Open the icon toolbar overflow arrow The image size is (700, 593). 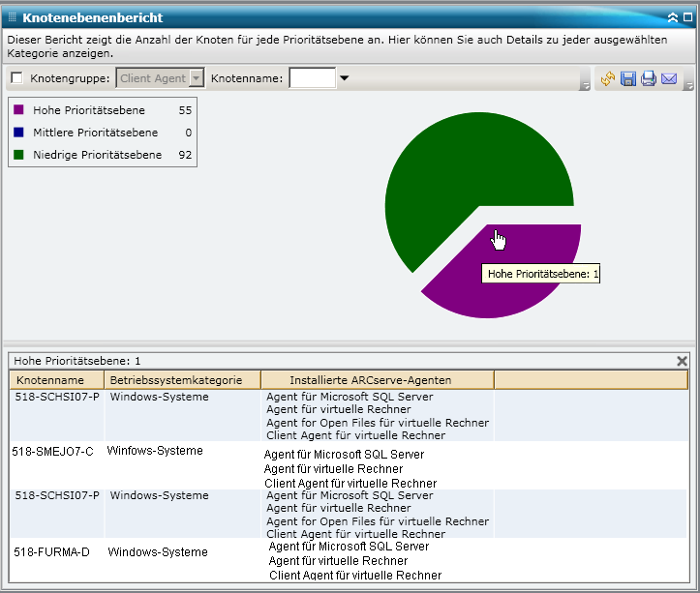point(688,86)
